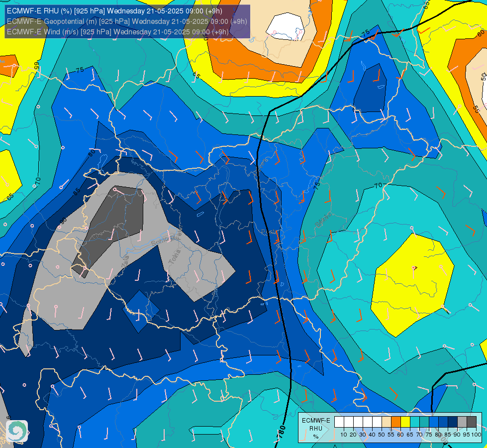This screenshot has width=487, height=448.
Task: Click the '20' tick label in the legend
Action: point(353,435)
